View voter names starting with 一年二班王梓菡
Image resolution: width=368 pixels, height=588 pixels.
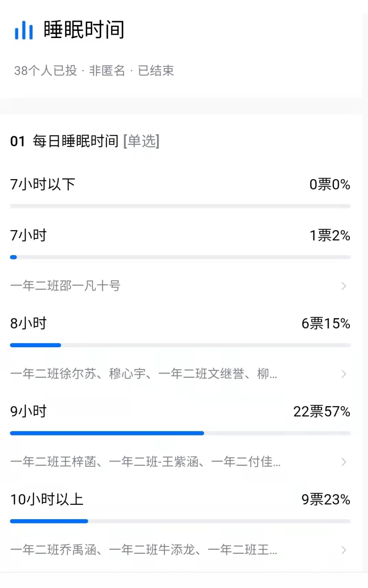click(x=145, y=462)
